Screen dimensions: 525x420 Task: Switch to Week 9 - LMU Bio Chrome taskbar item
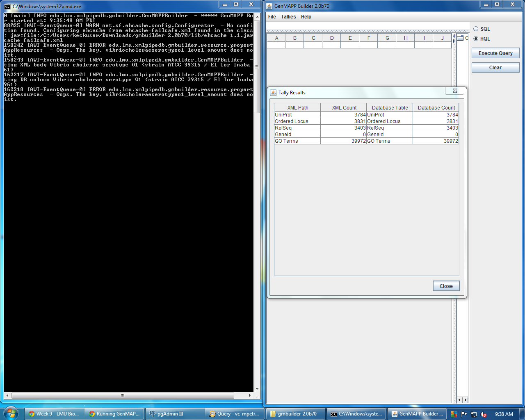(x=54, y=414)
